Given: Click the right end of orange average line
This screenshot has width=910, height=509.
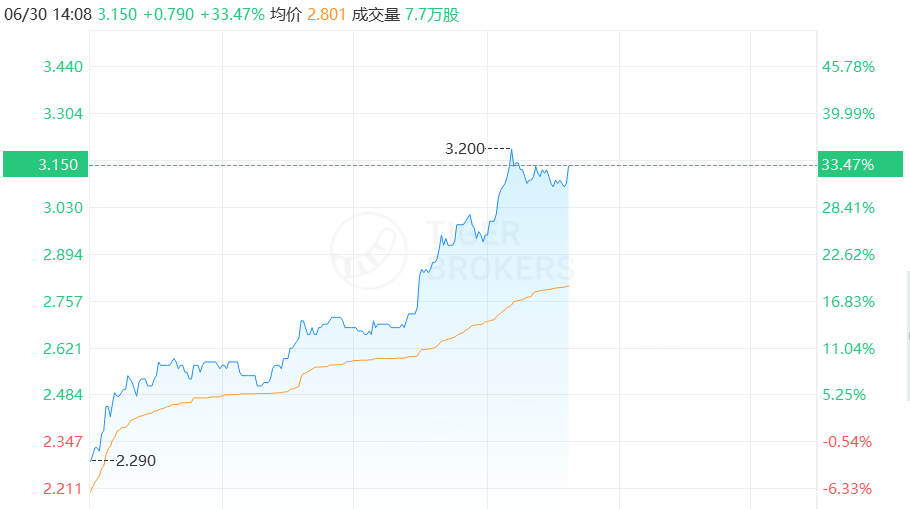Looking at the screenshot, I should pos(568,286).
